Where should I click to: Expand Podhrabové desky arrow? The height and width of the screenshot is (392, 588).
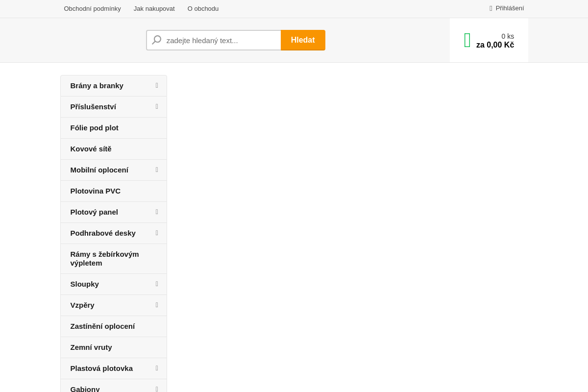tap(157, 233)
